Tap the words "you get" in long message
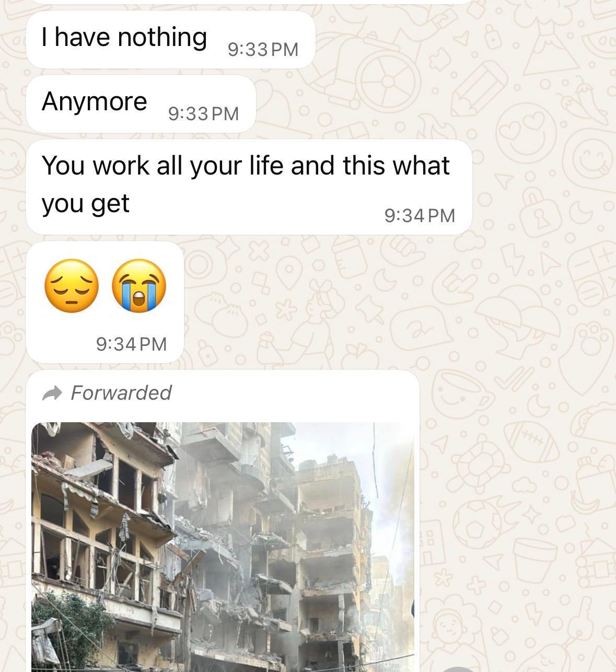616x672 pixels. tap(85, 204)
